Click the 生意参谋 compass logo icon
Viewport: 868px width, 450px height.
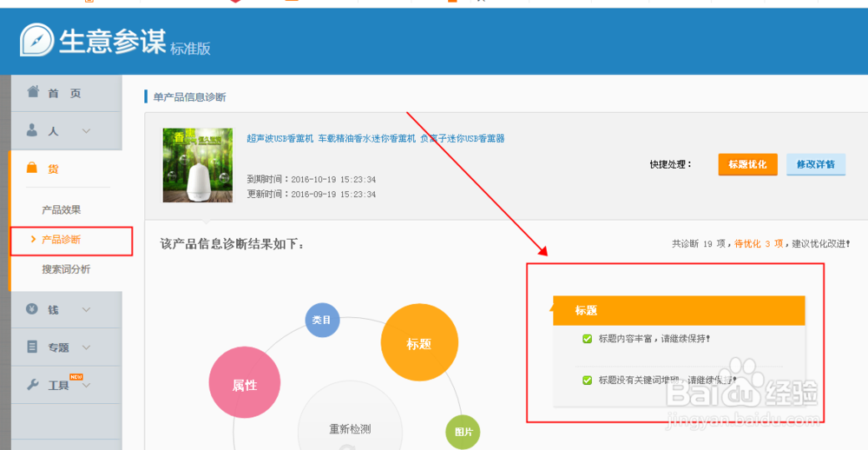pyautogui.click(x=36, y=40)
